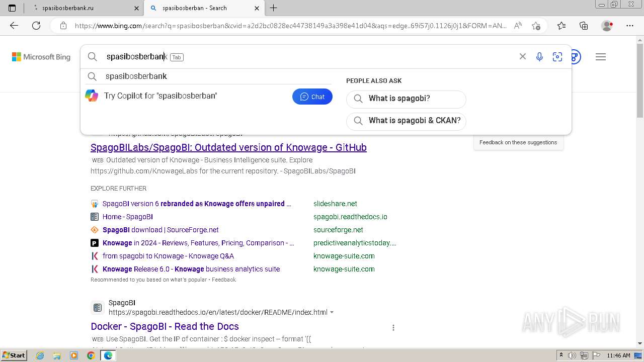Expand the readthedocs URL dropdown arrow
The height and width of the screenshot is (362, 644).
point(332,312)
